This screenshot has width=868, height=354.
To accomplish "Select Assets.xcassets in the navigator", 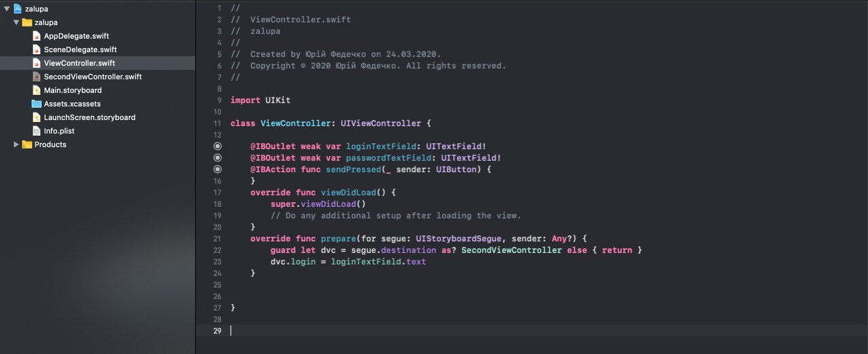I will coord(73,104).
